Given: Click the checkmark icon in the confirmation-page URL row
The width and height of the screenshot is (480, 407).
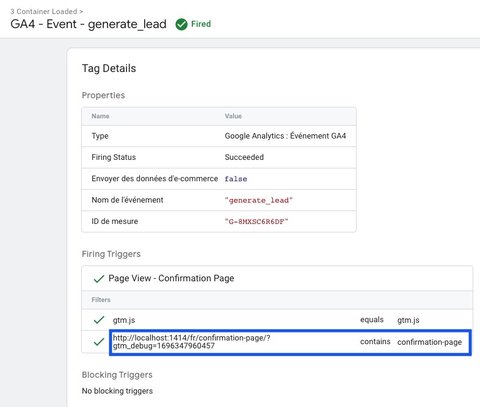Looking at the screenshot, I should click(99, 342).
